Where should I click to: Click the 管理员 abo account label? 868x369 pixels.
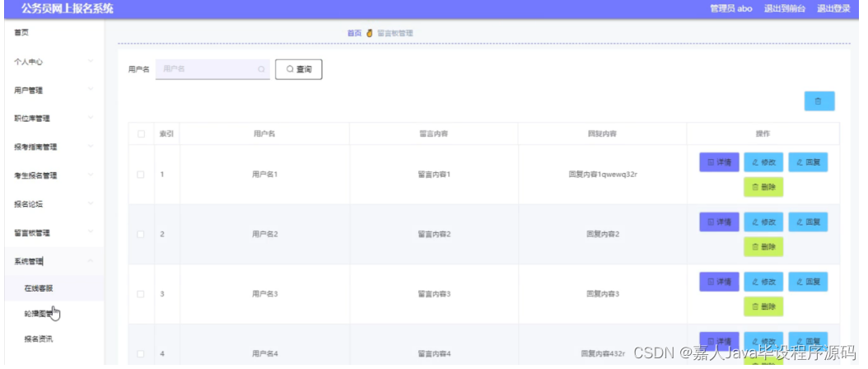pyautogui.click(x=730, y=8)
